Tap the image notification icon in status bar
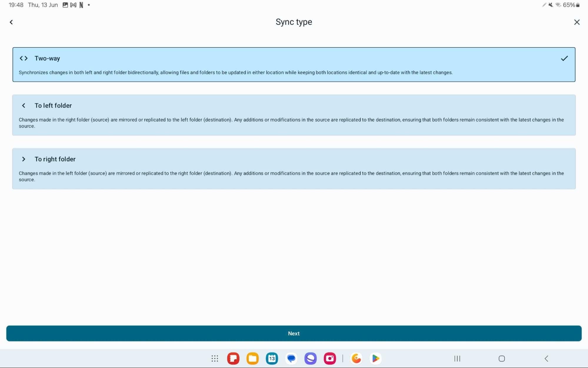 (x=65, y=5)
